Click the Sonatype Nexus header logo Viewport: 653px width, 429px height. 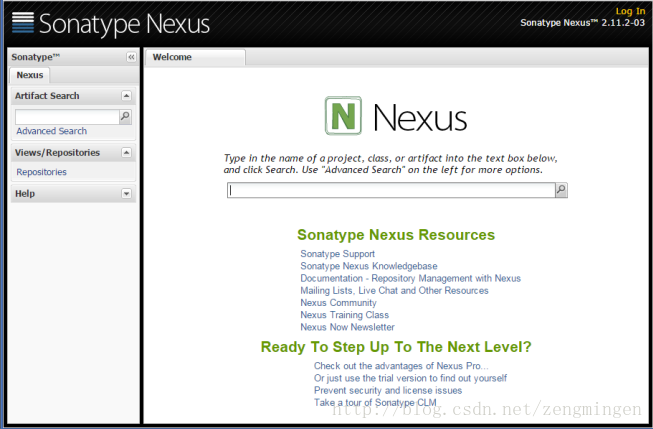tap(111, 23)
